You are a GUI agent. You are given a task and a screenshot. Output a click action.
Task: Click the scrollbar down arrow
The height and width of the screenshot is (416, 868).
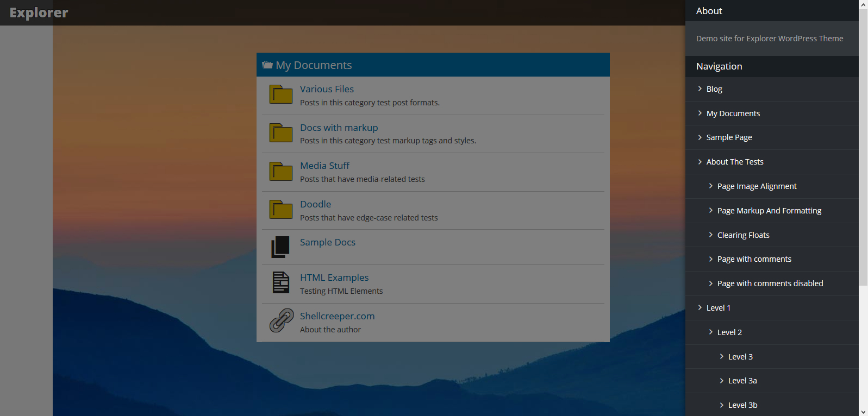tap(863, 412)
